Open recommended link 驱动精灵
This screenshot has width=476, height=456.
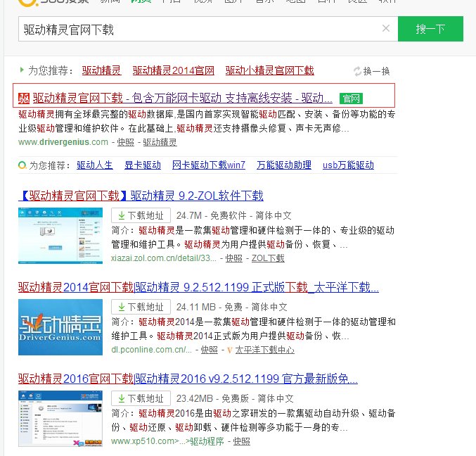[101, 71]
